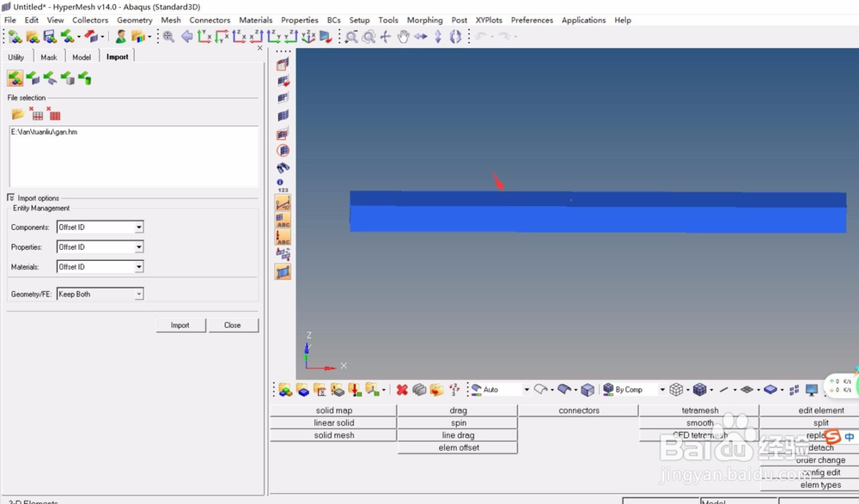859x504 pixels.
Task: Click the file path list box
Action: tap(134, 156)
